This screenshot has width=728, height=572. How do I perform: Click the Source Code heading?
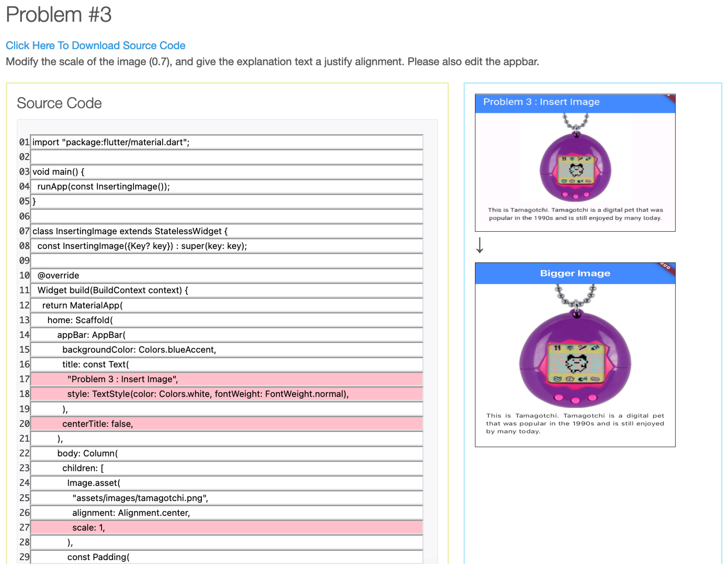click(x=59, y=103)
